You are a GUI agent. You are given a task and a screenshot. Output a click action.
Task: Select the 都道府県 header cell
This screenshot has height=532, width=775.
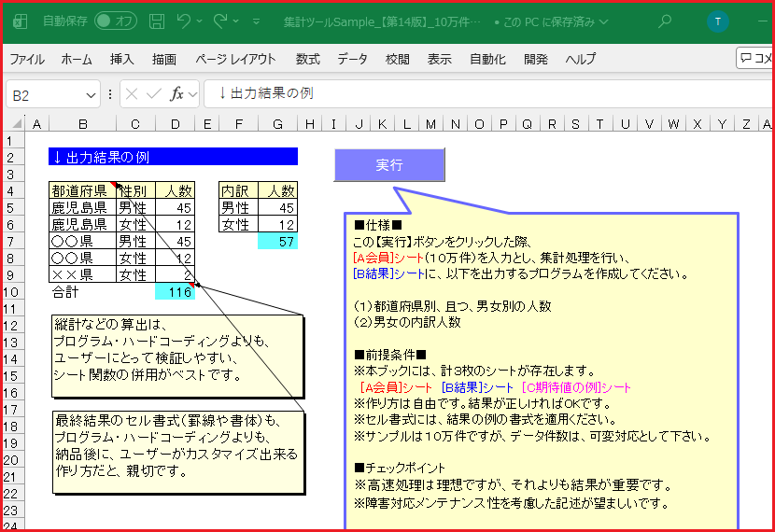point(82,190)
